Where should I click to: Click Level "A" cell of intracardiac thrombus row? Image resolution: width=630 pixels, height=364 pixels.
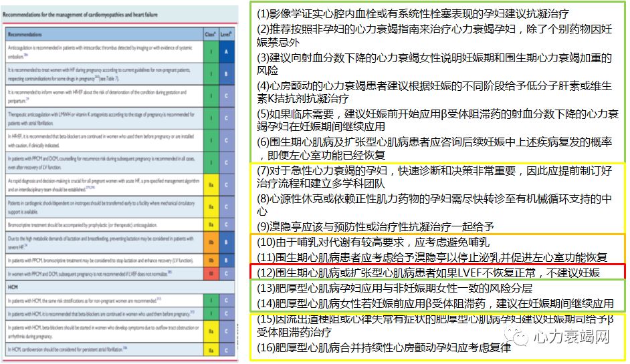[x=227, y=52]
